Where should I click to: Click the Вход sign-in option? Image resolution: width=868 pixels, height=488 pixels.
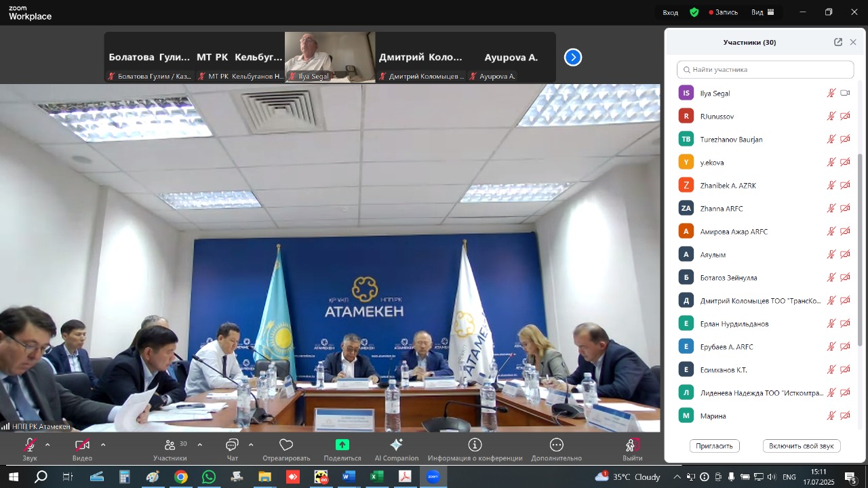670,12
